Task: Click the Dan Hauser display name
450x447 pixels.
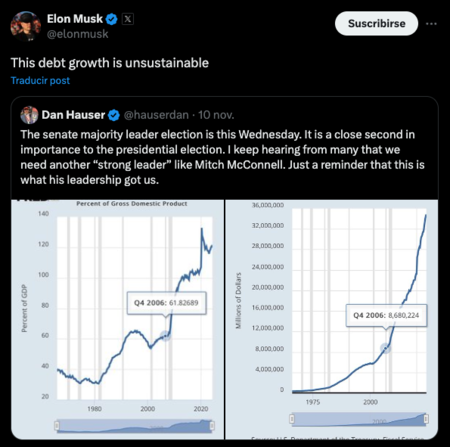Action: (x=73, y=115)
